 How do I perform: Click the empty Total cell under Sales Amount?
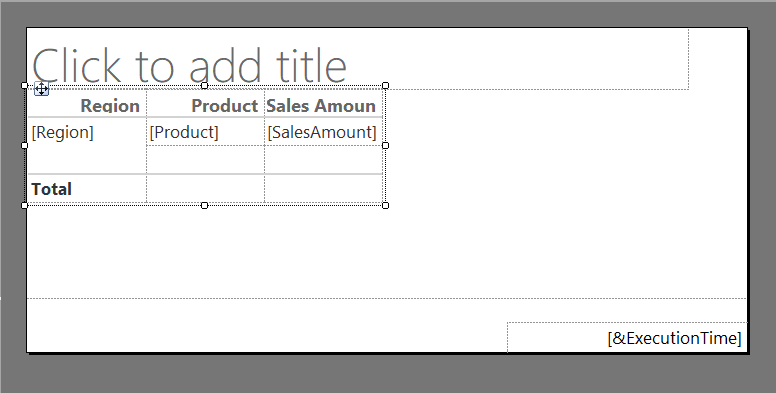[x=324, y=189]
